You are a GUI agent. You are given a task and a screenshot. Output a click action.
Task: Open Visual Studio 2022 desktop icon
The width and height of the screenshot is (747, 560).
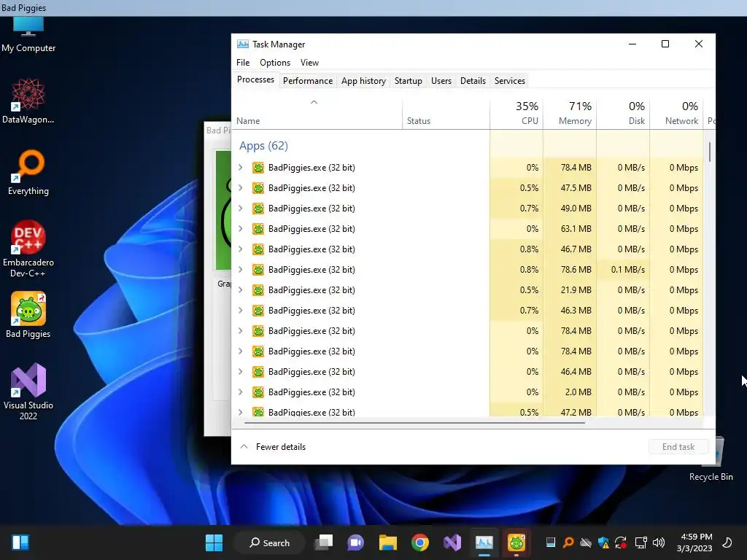[x=28, y=392]
